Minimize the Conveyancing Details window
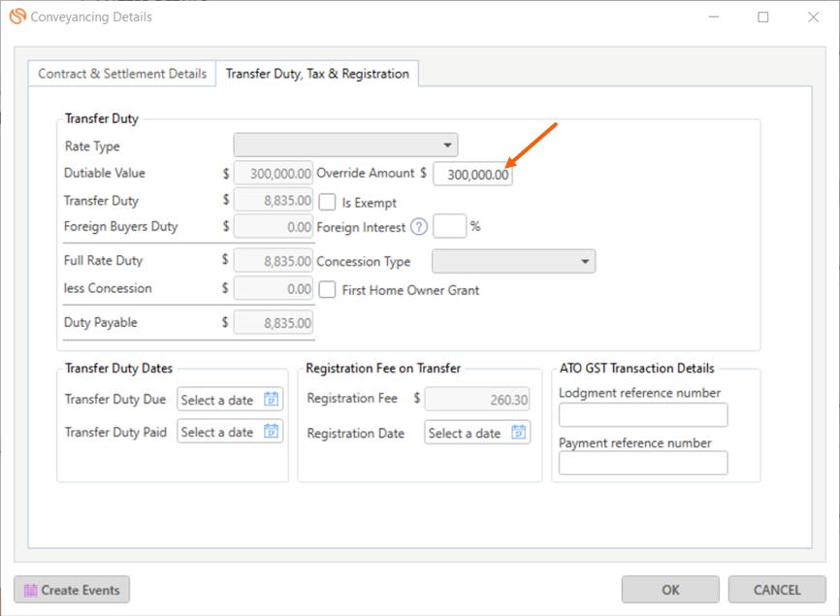 point(714,17)
